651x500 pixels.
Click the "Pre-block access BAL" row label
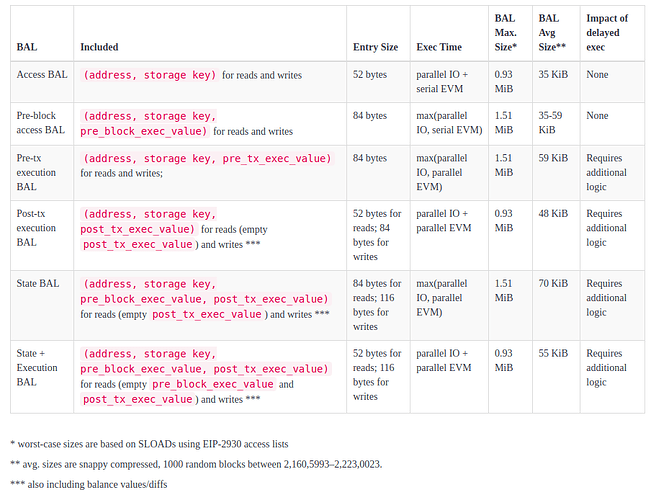tap(40, 123)
